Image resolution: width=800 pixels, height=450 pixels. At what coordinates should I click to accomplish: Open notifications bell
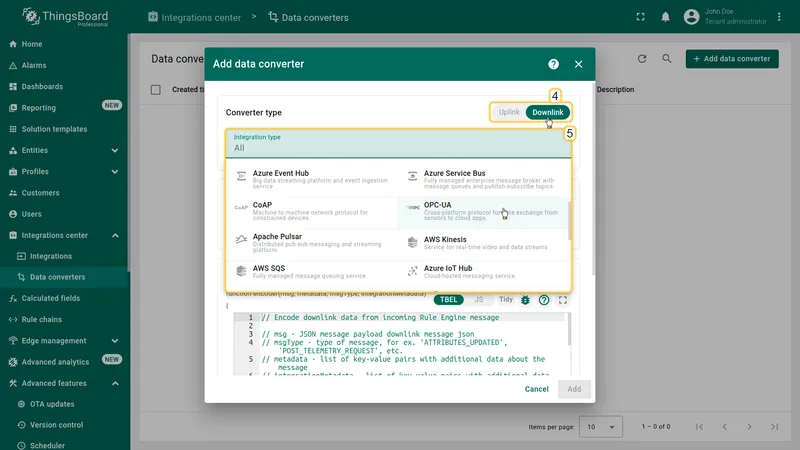tap(665, 17)
